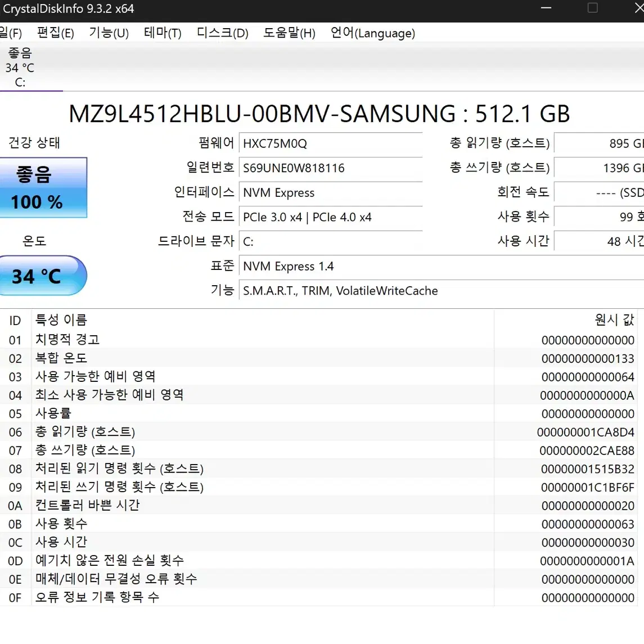Open the 디스크(D) menu
The height and width of the screenshot is (644, 644).
pos(223,33)
